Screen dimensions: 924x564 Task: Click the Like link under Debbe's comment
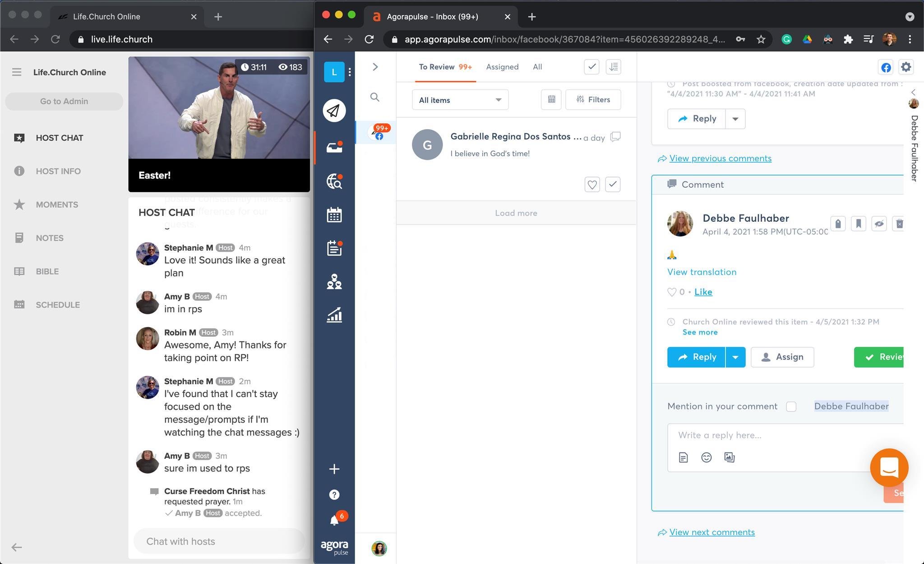pos(703,292)
